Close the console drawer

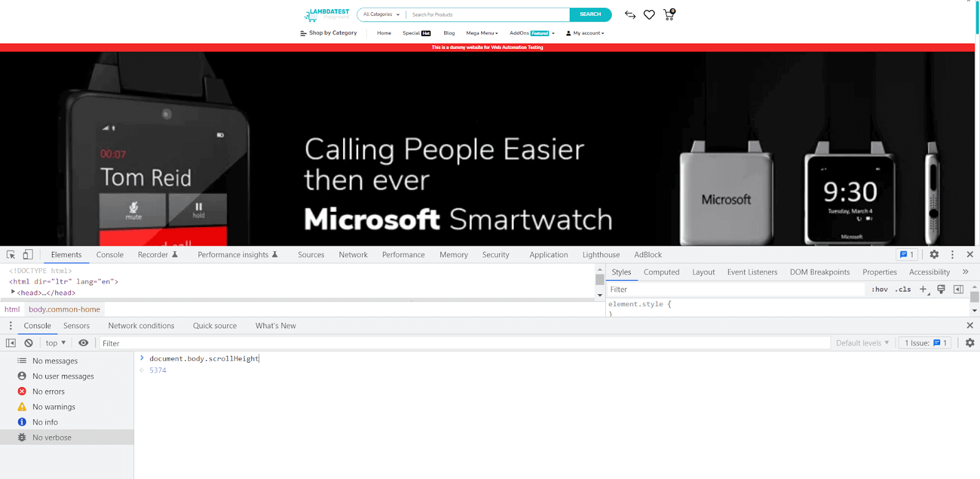point(970,326)
